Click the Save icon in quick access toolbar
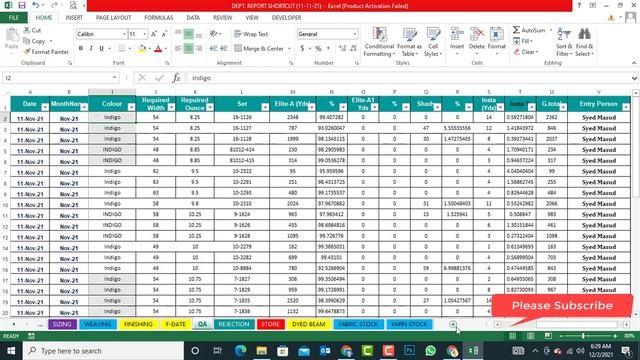 tap(22, 5)
